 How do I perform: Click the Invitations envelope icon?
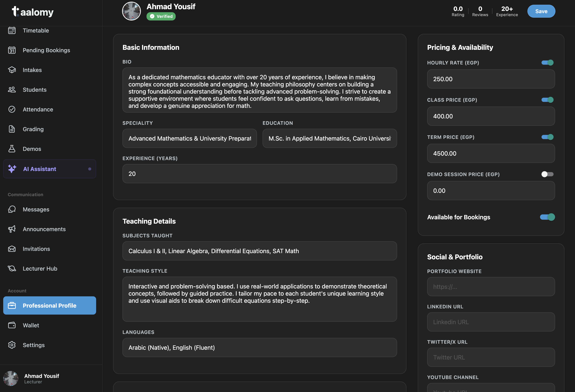12,249
